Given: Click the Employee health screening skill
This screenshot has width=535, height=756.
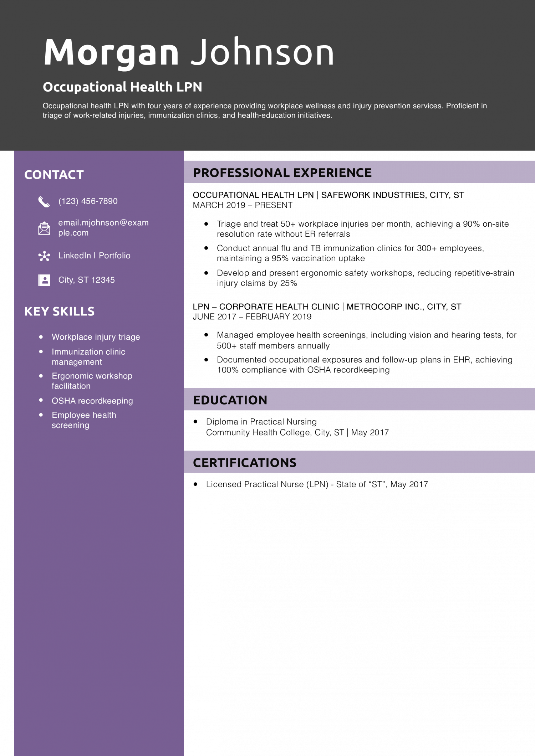Looking at the screenshot, I should coord(84,420).
